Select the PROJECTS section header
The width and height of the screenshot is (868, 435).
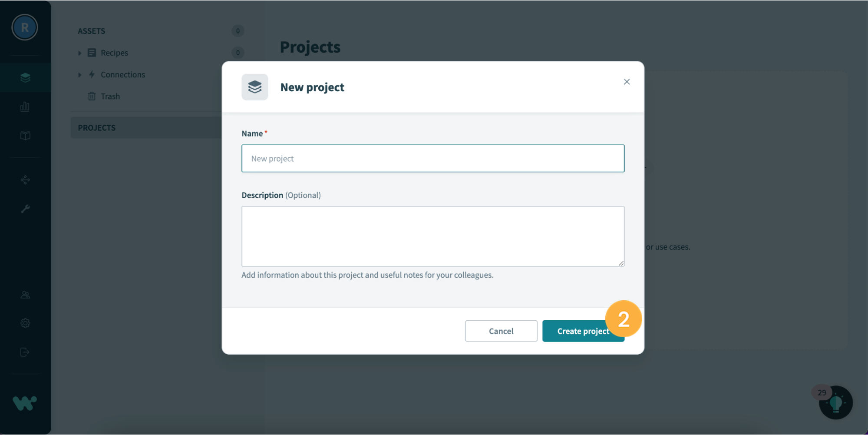[97, 128]
